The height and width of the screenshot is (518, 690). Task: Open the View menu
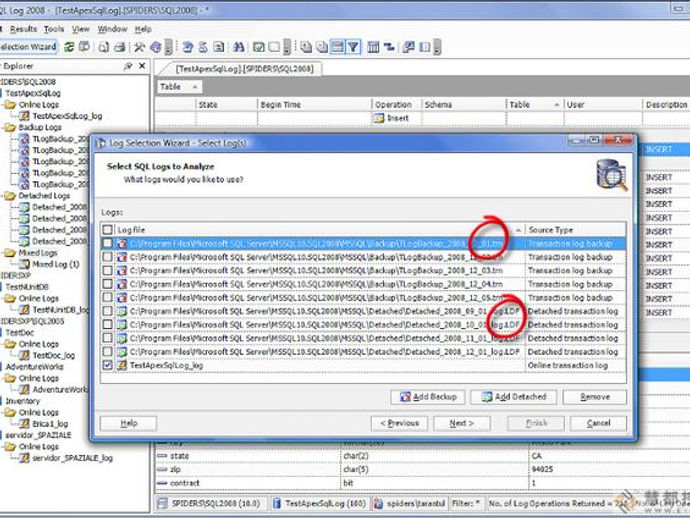coord(81,29)
